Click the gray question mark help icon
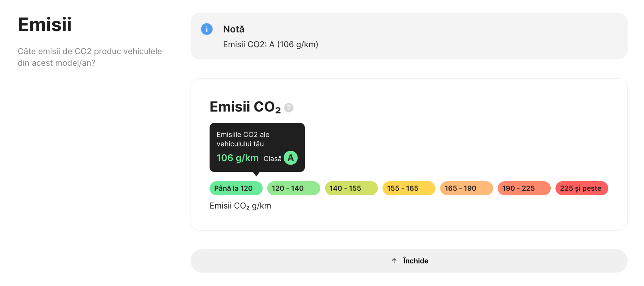The height and width of the screenshot is (286, 644). [x=288, y=108]
